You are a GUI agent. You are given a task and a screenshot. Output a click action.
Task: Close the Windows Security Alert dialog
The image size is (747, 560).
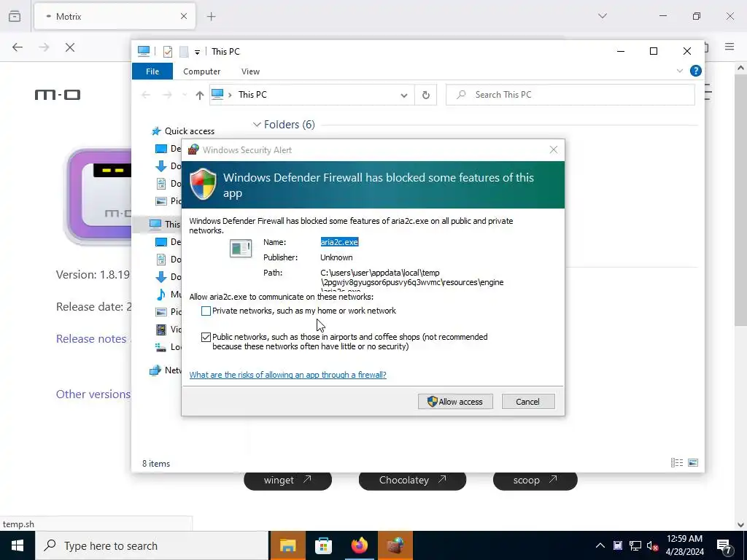pyautogui.click(x=553, y=150)
